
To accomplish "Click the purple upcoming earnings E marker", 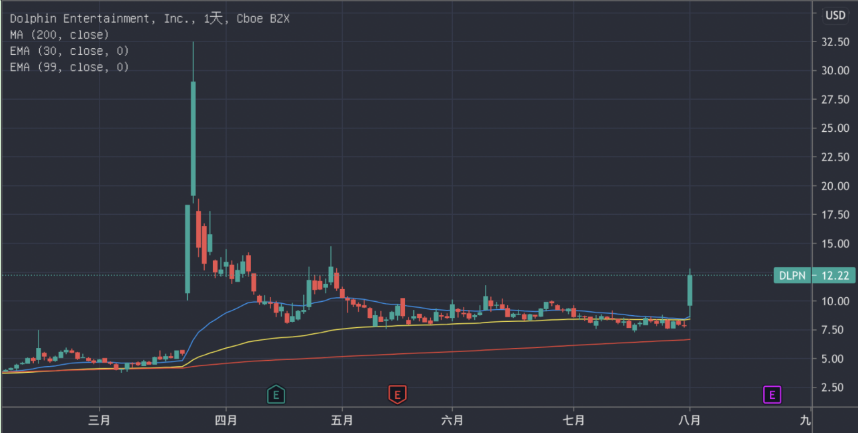I will pyautogui.click(x=772, y=394).
